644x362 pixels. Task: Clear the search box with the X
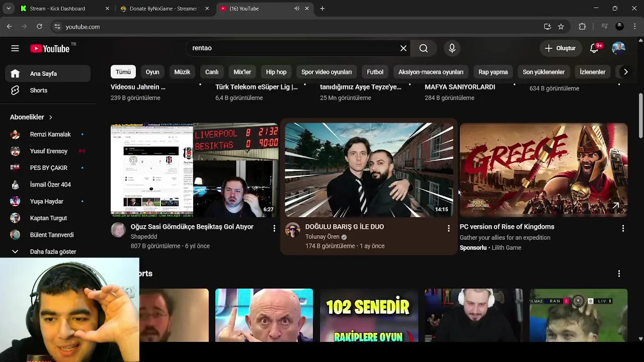coord(404,48)
